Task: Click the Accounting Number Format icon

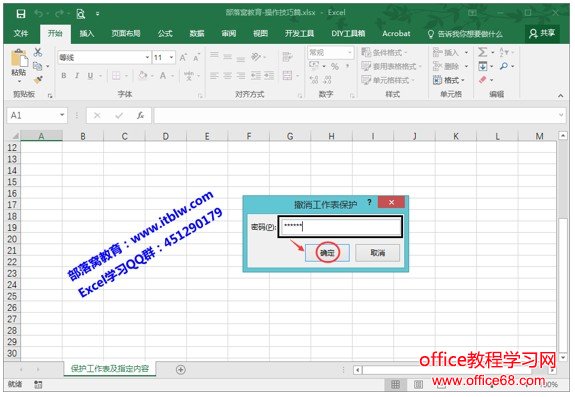Action: click(314, 66)
